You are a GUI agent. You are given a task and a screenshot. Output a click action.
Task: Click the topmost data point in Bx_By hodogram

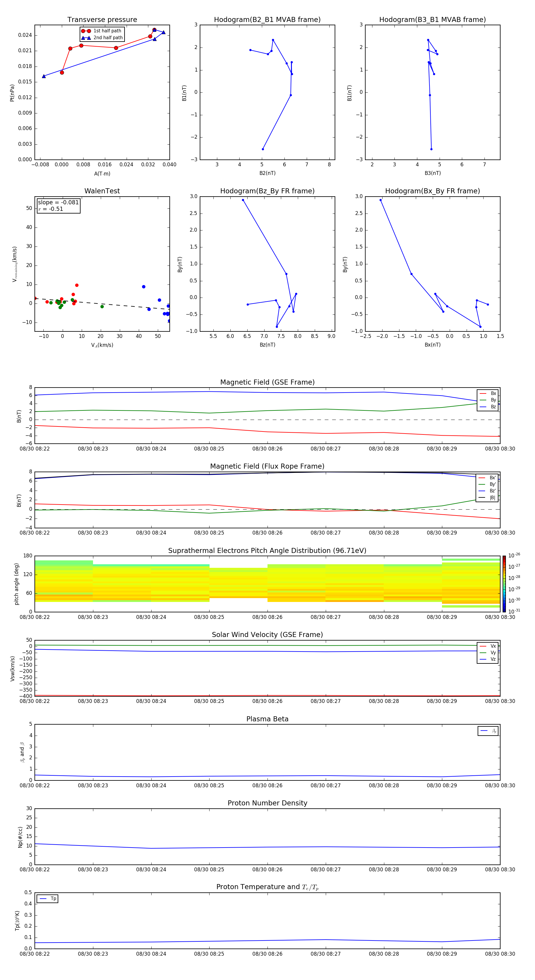pos(380,200)
